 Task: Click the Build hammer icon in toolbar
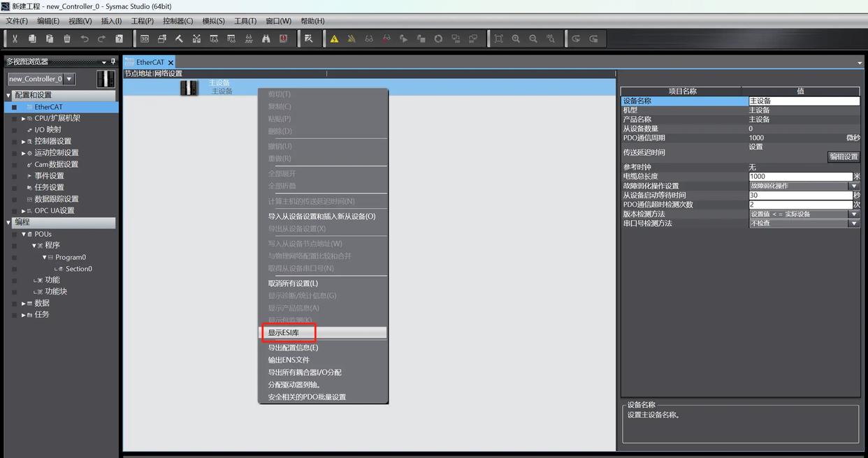click(x=179, y=39)
